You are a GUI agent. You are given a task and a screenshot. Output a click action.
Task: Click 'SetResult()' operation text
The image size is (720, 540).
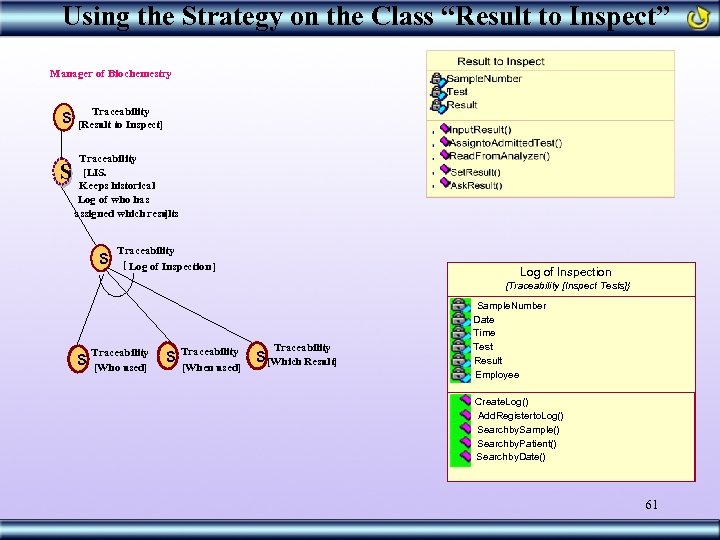coord(476,173)
